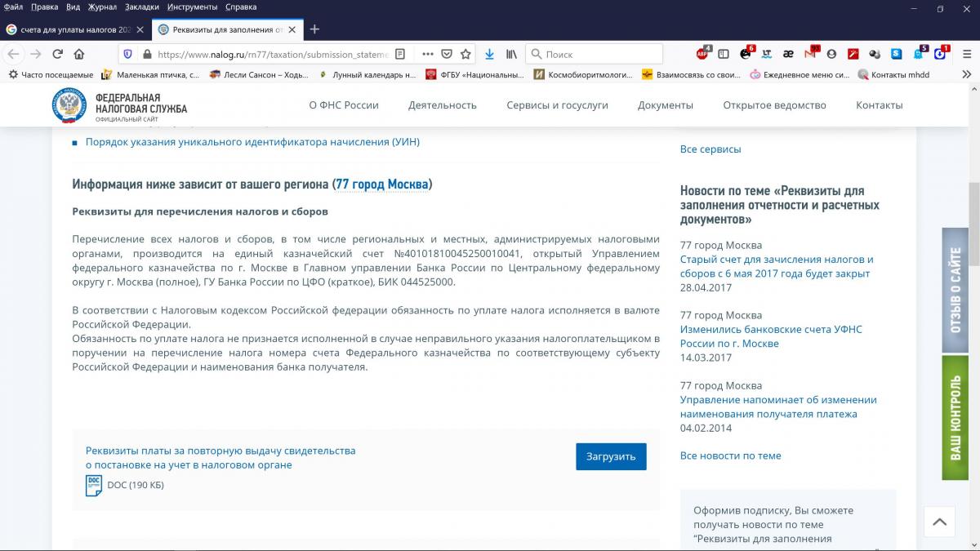The height and width of the screenshot is (551, 980).
Task: Toggle reader view in address bar
Action: pyautogui.click(x=400, y=54)
